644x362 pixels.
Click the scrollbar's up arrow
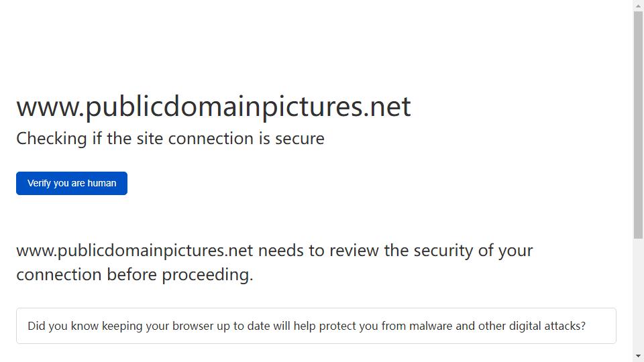[x=638, y=6]
